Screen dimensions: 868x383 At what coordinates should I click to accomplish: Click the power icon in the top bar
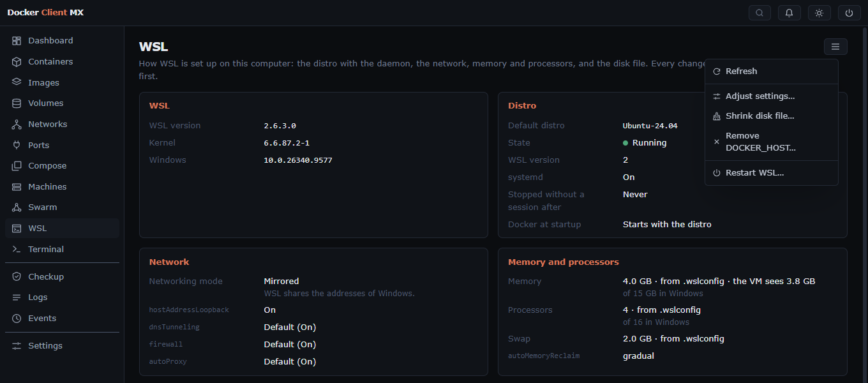pos(849,13)
